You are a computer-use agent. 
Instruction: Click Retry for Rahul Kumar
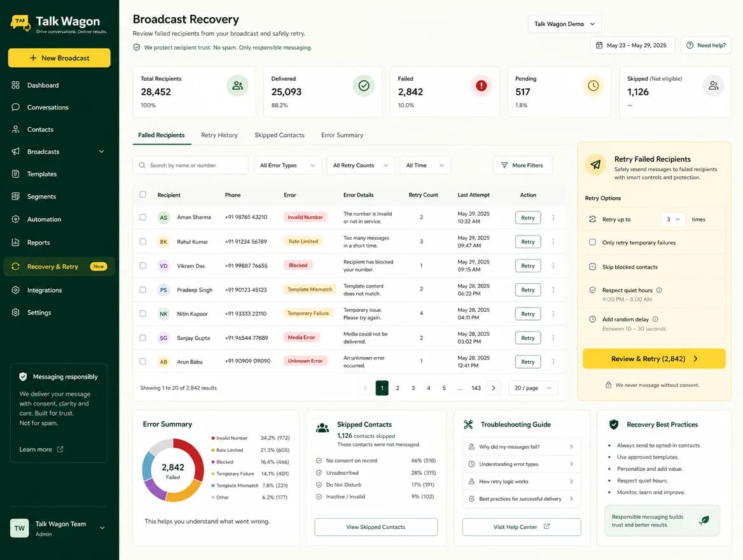click(x=528, y=241)
